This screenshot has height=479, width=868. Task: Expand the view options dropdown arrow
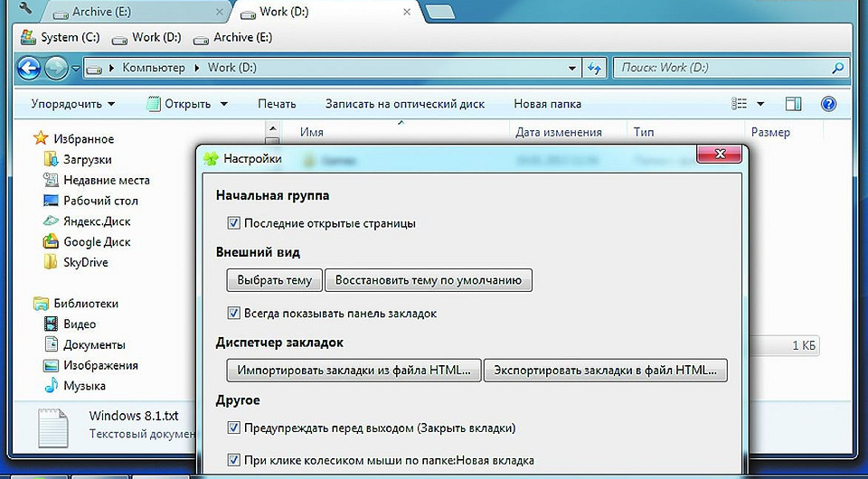tap(760, 103)
